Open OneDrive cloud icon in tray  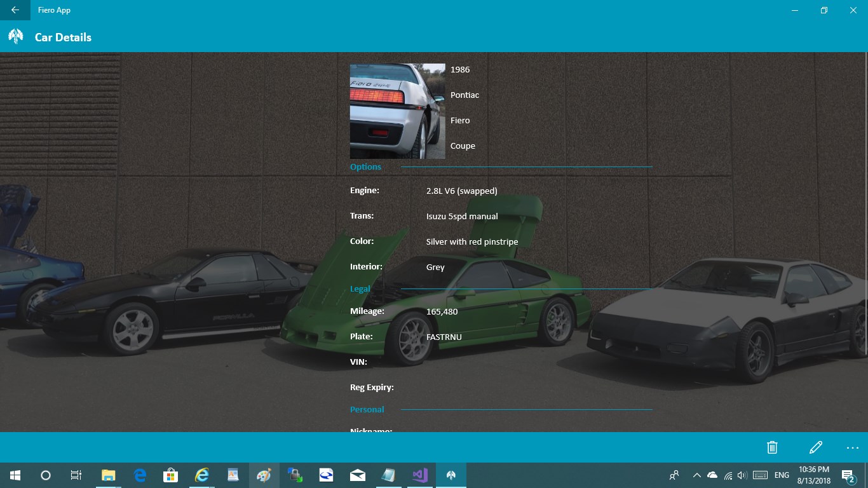pyautogui.click(x=712, y=475)
